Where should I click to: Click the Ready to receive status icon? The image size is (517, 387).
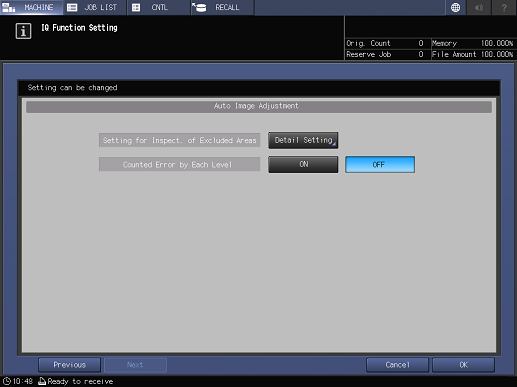pos(42,381)
